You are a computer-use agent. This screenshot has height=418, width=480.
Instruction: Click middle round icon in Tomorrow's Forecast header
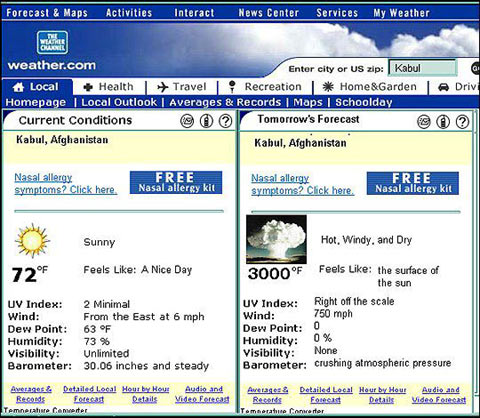tap(443, 122)
